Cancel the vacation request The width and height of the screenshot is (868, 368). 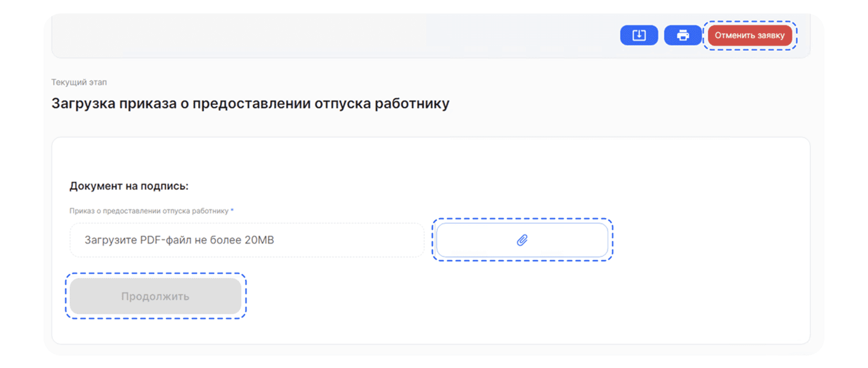(749, 35)
